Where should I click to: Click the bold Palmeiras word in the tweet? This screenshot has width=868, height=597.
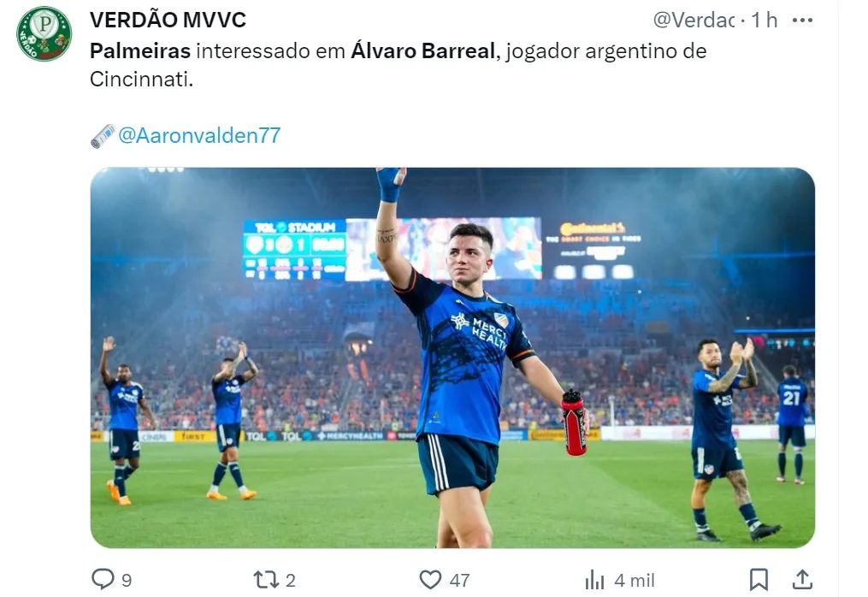tap(140, 51)
